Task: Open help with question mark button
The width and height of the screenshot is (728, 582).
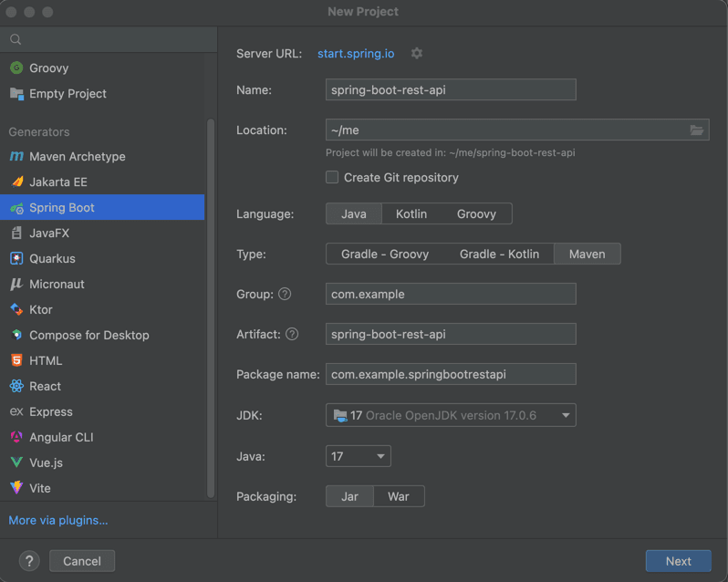Action: tap(29, 561)
